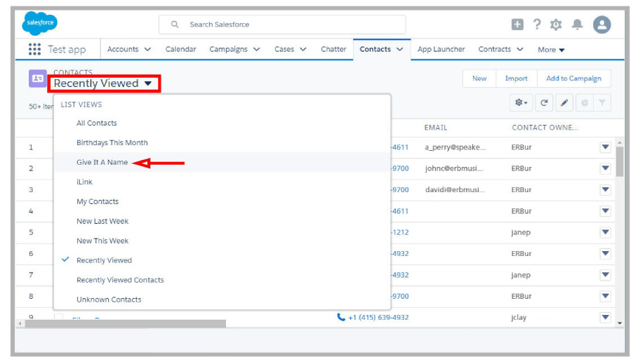Open the Setup gear icon in header
This screenshot has width=640, height=364.
click(556, 25)
